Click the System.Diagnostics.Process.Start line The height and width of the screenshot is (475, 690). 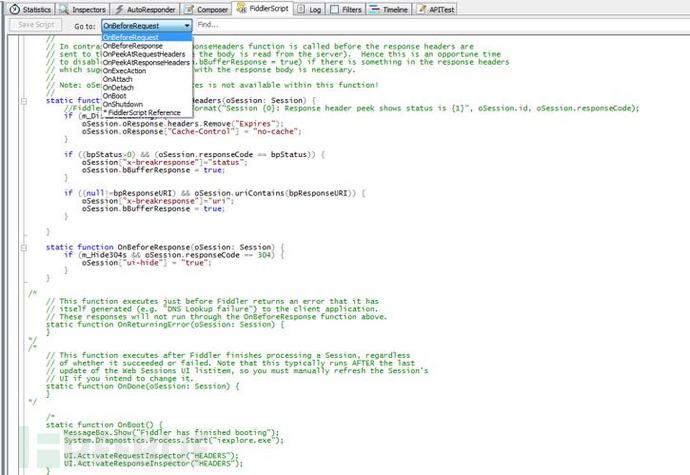(174, 440)
